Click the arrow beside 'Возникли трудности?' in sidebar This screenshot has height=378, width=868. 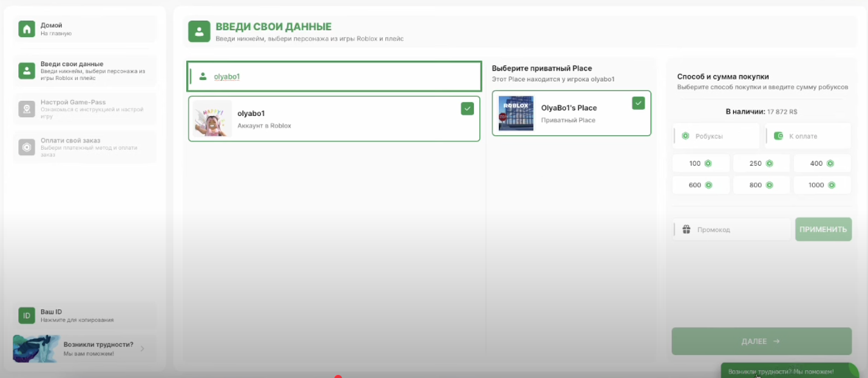pyautogui.click(x=142, y=349)
